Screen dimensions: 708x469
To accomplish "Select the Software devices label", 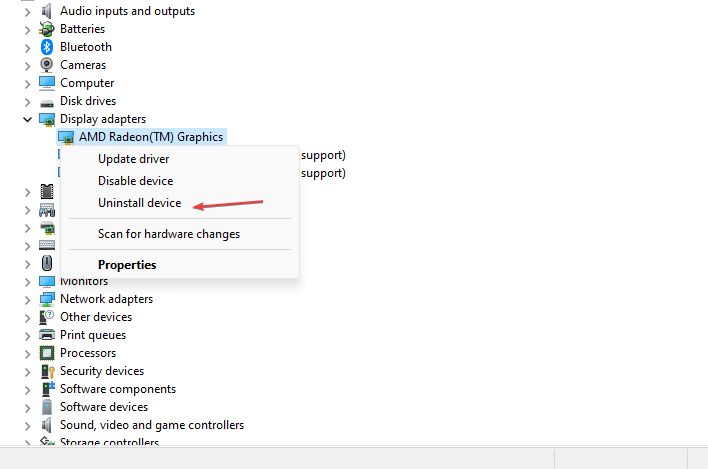I will point(104,407).
